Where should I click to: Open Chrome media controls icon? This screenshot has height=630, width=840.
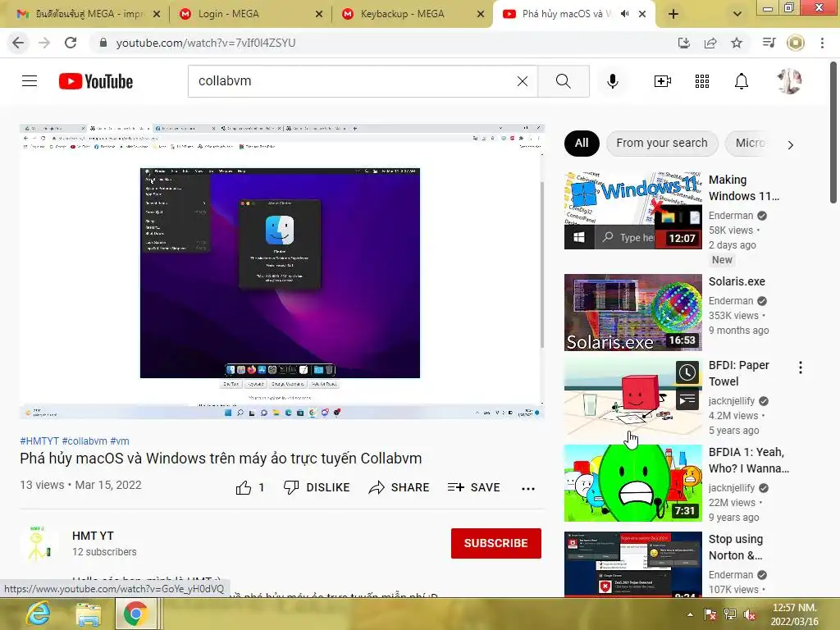click(x=769, y=43)
